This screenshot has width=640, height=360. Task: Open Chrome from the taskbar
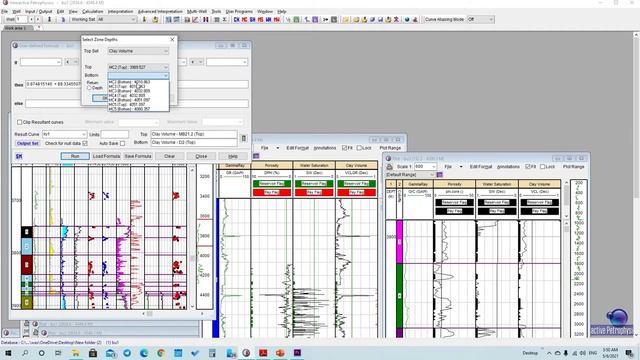161,353
